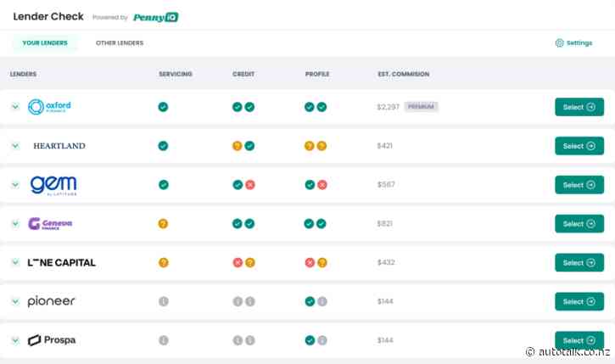Click Lone Capital credit orange question icon
Image resolution: width=615 pixels, height=364 pixels.
click(250, 262)
